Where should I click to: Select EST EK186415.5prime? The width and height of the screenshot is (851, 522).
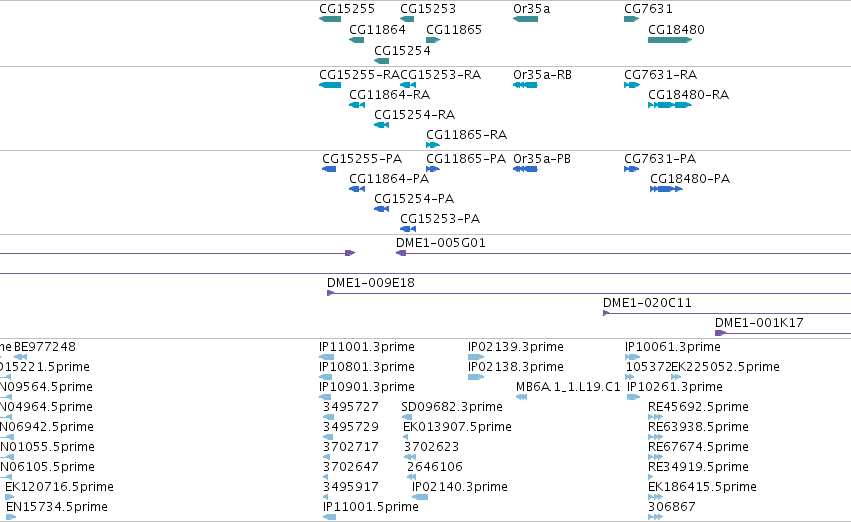click(x=656, y=497)
